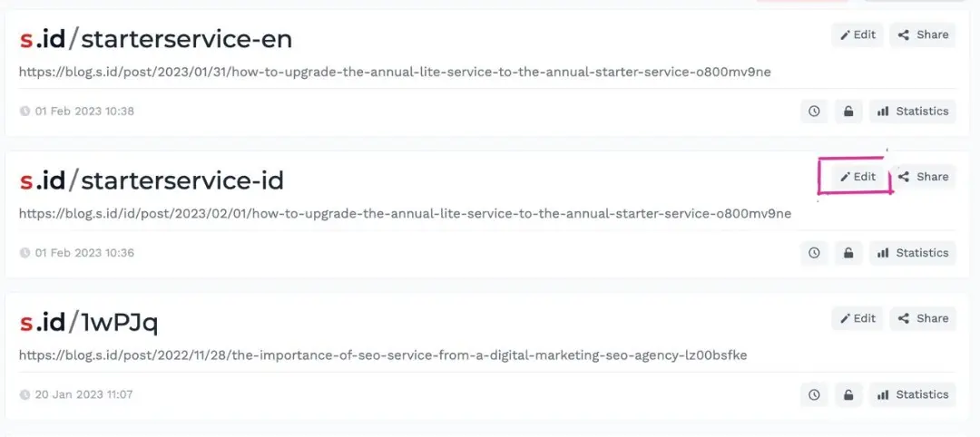Click clock icon for starterservice-en link
The height and width of the screenshot is (437, 980).
pos(814,112)
